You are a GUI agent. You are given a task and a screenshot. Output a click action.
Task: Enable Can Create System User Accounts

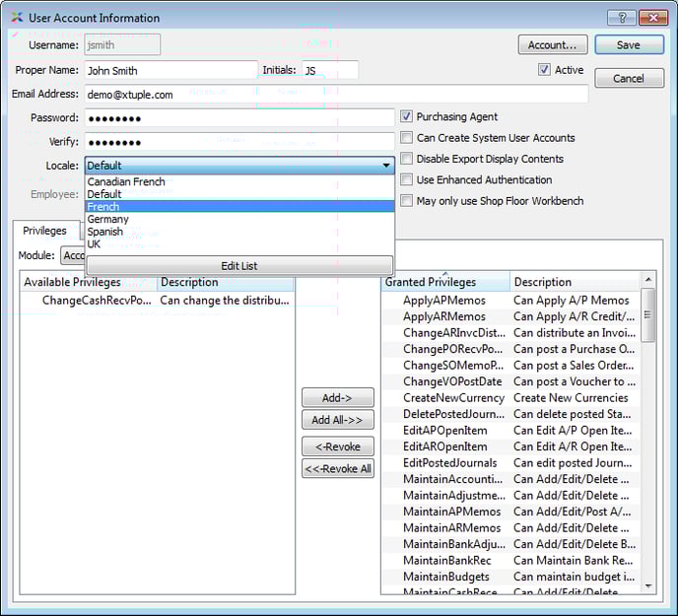[x=406, y=138]
